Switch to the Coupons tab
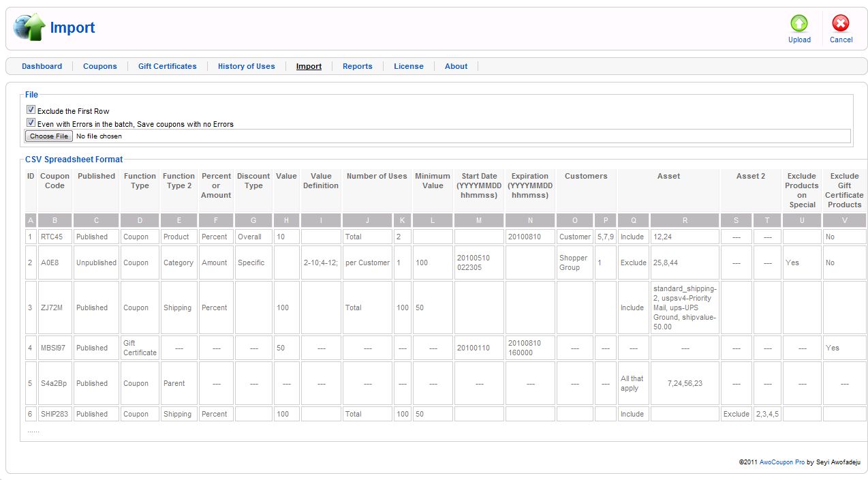Screen dimensions: 868x480 100,66
